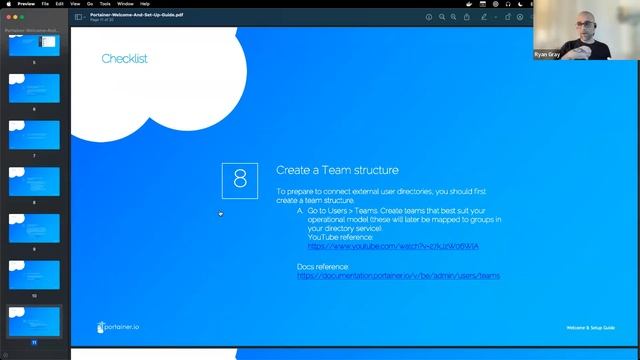
Task: Open the Apple menu
Action: click(9, 4)
